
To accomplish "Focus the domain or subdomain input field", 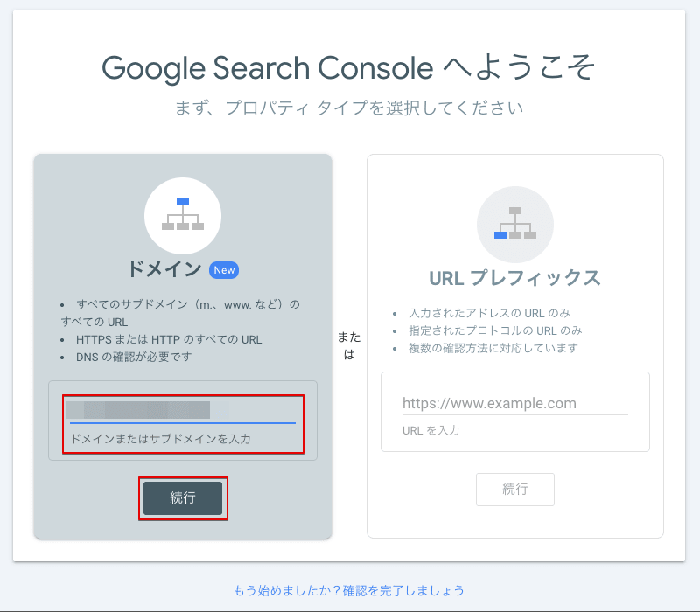I will [x=183, y=411].
